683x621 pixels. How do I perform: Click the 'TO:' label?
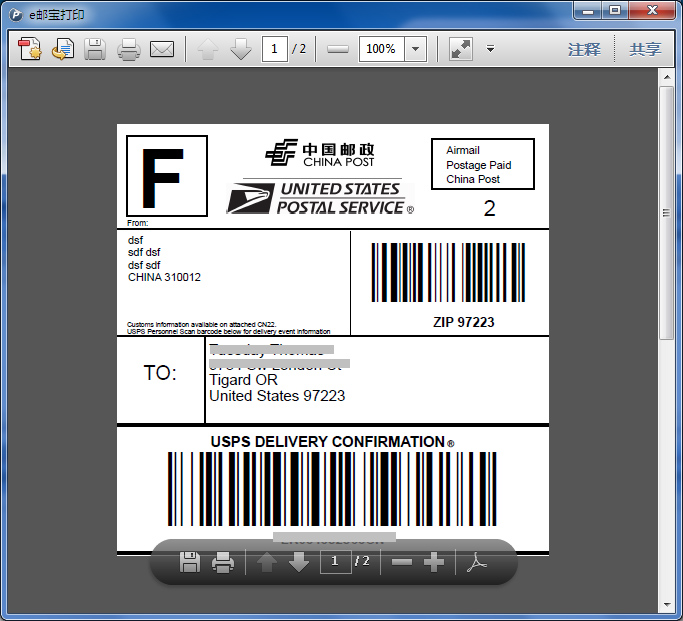click(x=160, y=373)
